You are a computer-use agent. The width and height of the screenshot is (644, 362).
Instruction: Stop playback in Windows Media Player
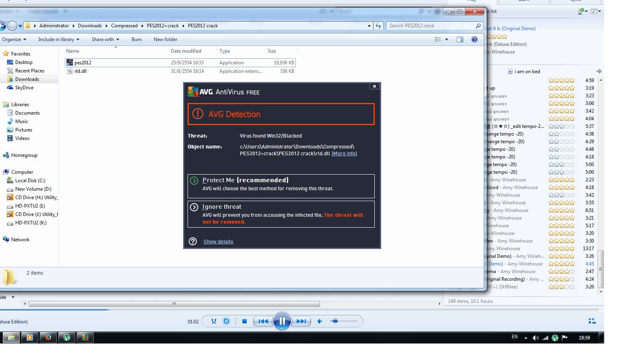pos(244,321)
